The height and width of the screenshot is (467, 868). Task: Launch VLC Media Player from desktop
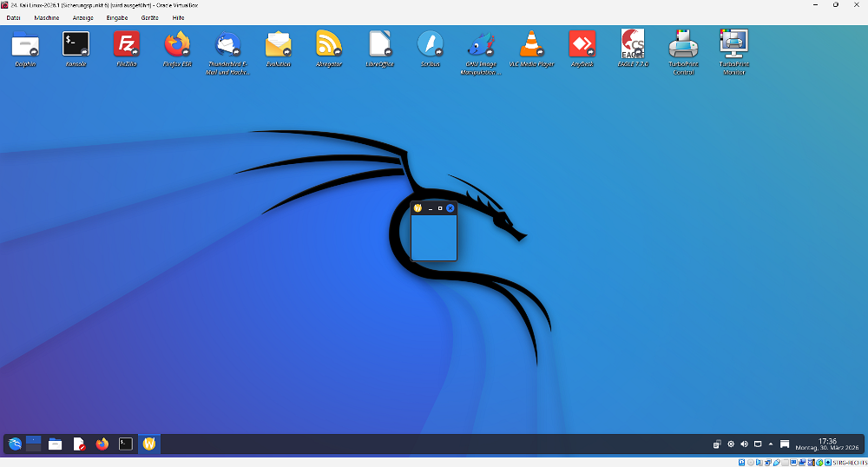click(x=531, y=44)
